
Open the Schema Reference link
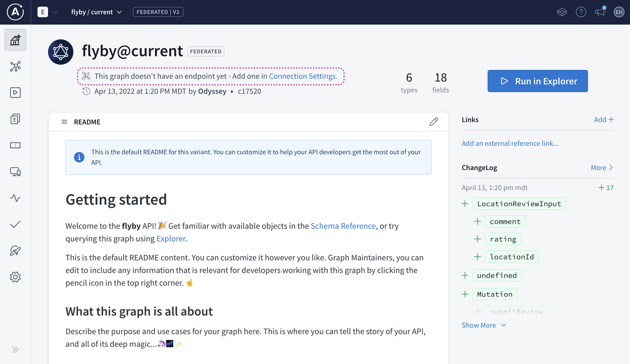(343, 226)
